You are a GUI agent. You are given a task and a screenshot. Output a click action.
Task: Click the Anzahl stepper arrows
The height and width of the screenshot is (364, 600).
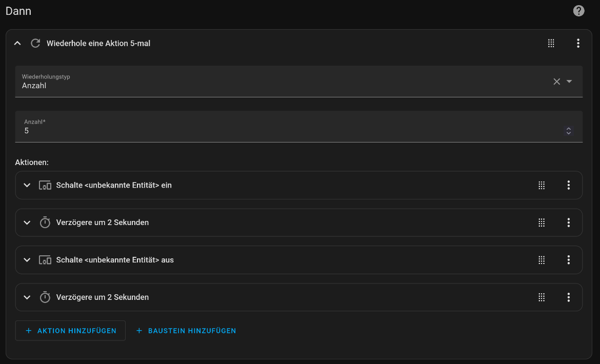[x=568, y=131]
